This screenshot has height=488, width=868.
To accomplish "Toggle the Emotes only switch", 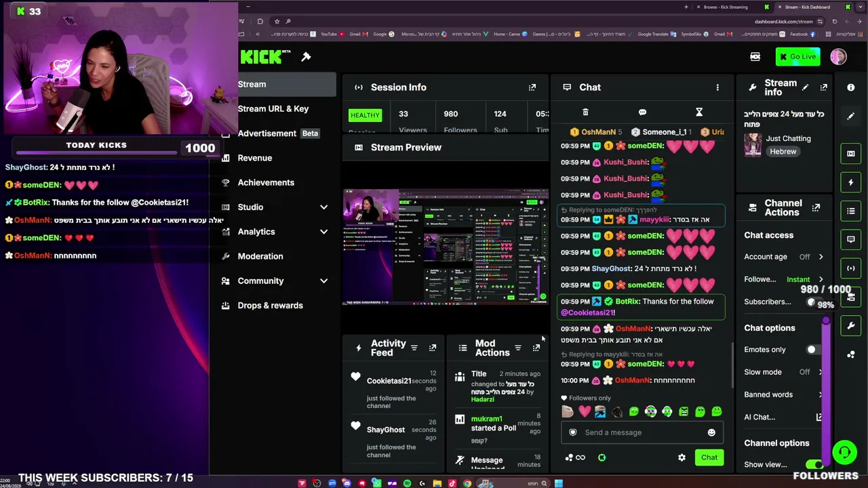I will [x=813, y=350].
